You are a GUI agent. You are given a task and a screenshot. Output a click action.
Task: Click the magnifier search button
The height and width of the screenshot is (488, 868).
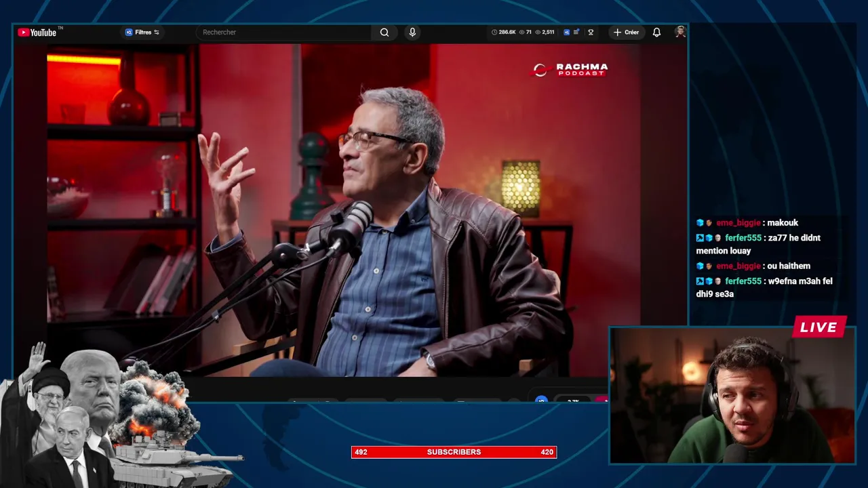coord(384,32)
